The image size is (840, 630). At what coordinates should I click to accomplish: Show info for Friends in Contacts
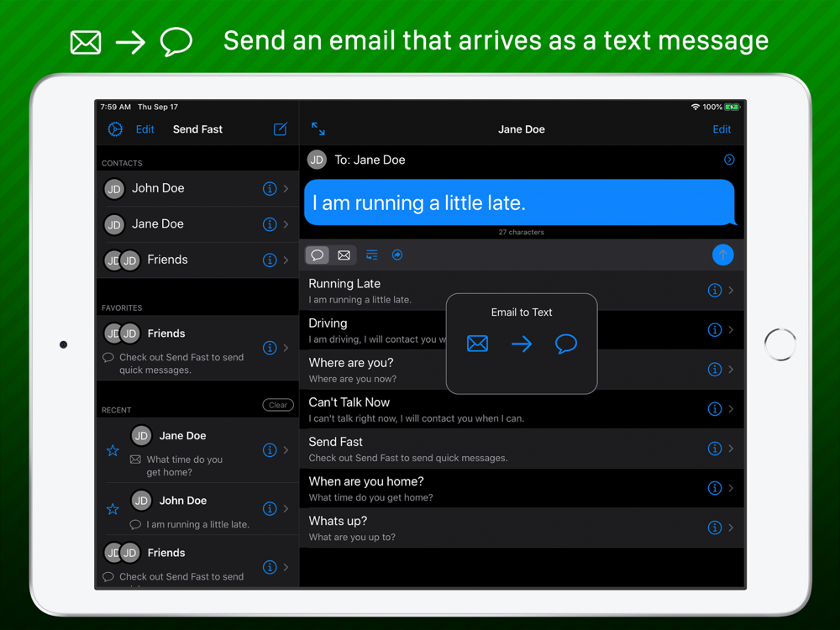point(270,260)
